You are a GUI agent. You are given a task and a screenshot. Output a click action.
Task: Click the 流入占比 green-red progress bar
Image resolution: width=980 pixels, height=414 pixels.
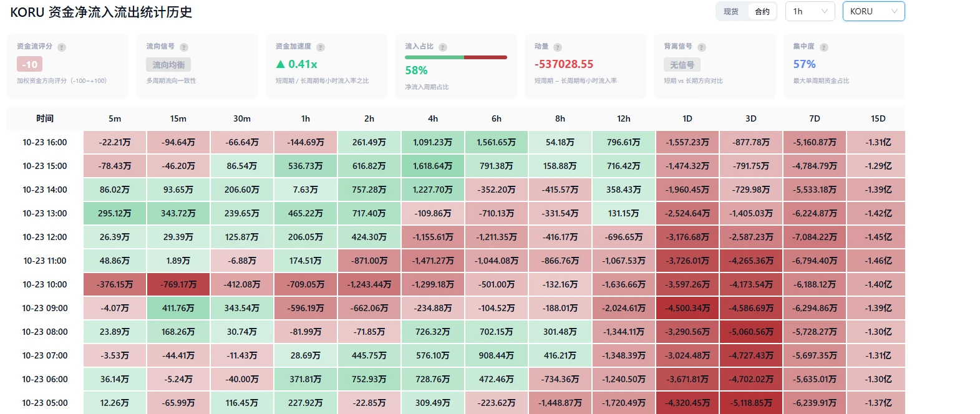[456, 57]
